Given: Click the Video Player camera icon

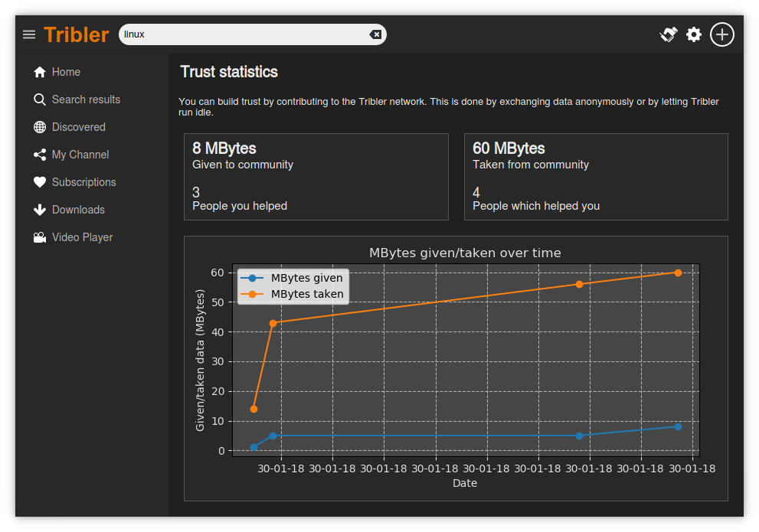Looking at the screenshot, I should pos(40,237).
